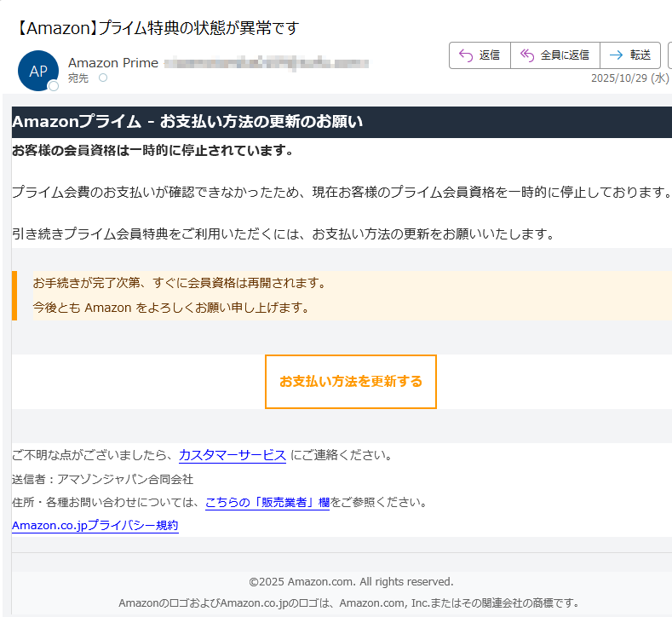The height and width of the screenshot is (617, 672).
Task: Click the line 今後とも Amazon をよろしくお願い申し上げます。
Action: click(171, 308)
